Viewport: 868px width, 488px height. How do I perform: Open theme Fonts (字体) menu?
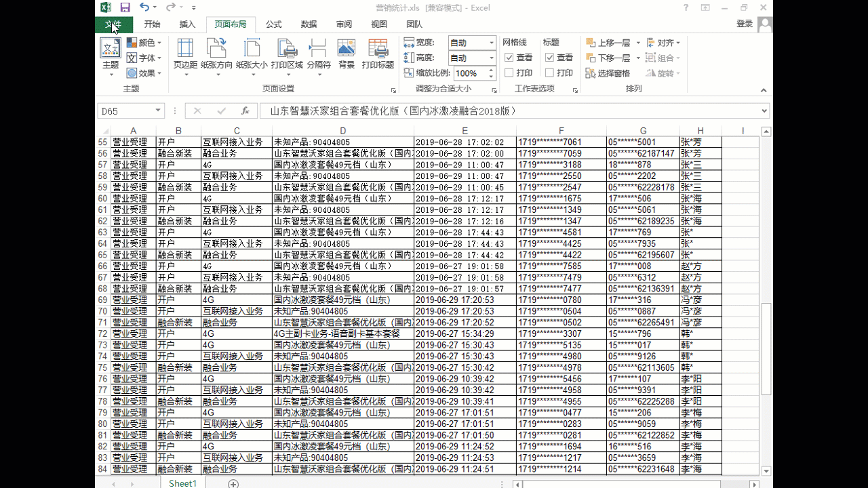(x=144, y=58)
